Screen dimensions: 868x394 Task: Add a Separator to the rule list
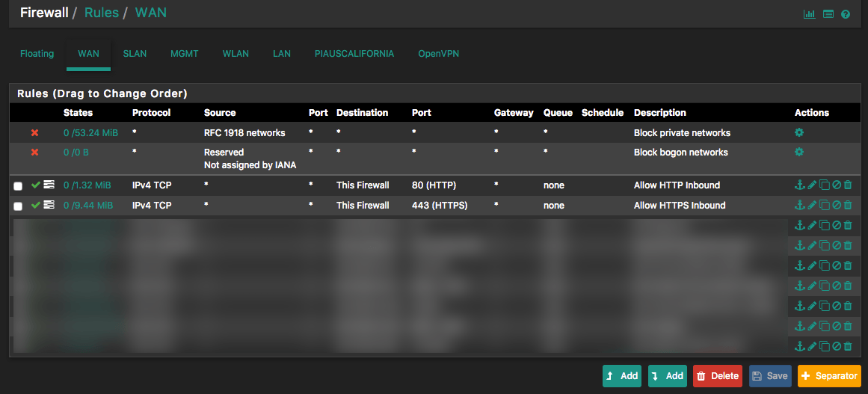[x=829, y=376]
